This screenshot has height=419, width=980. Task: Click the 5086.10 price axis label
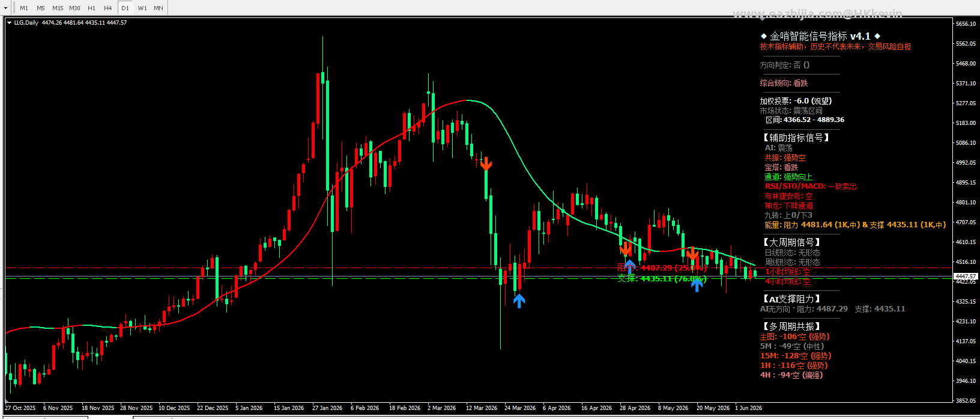click(966, 143)
